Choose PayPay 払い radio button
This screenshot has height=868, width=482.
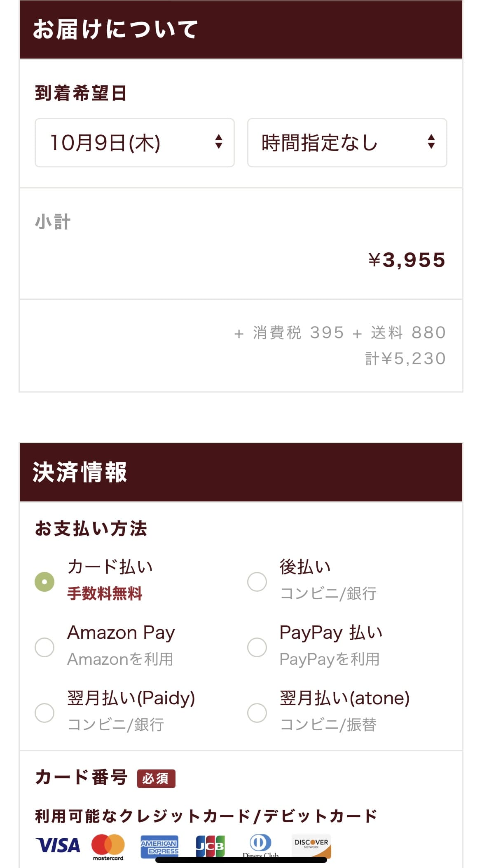click(257, 647)
